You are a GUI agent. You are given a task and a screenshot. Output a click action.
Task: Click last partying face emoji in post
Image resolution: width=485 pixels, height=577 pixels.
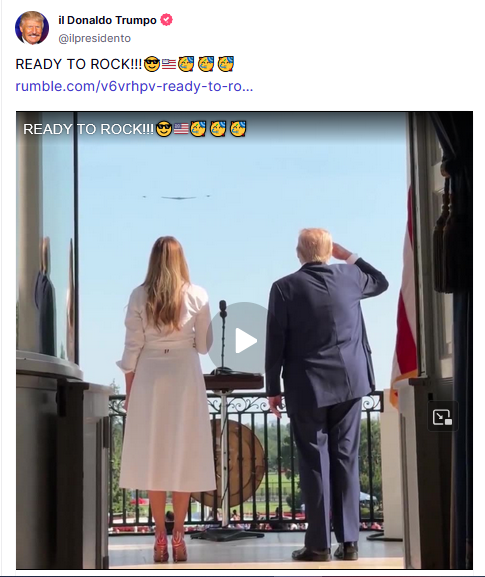[x=226, y=64]
